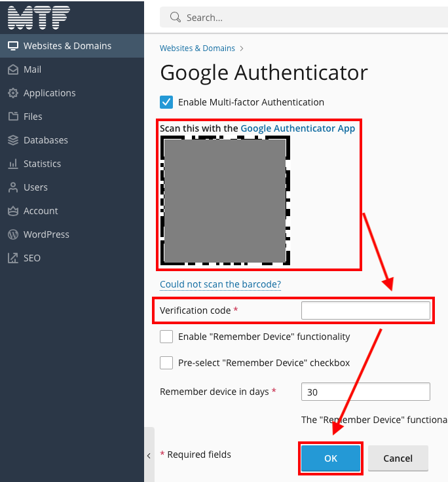Click the Mail envelope icon
The width and height of the screenshot is (448, 482).
pyautogui.click(x=12, y=69)
